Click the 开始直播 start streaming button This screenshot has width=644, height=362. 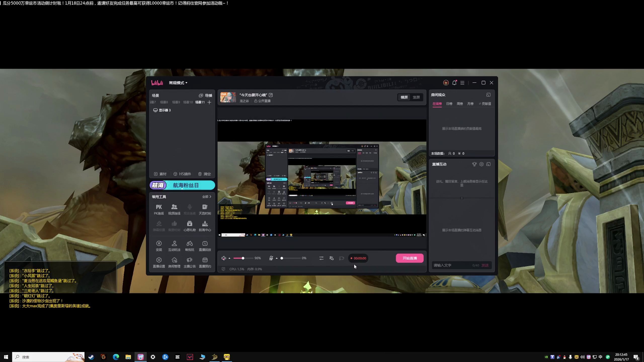pos(410,258)
